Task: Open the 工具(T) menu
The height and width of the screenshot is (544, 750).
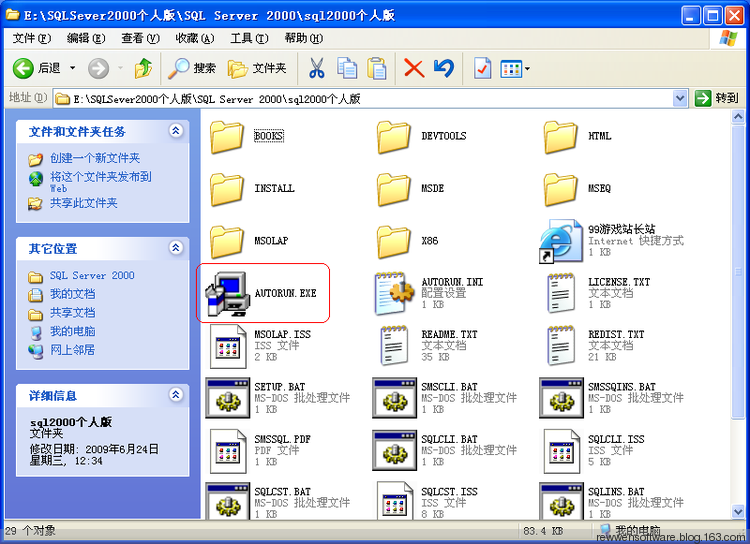Action: (x=249, y=38)
